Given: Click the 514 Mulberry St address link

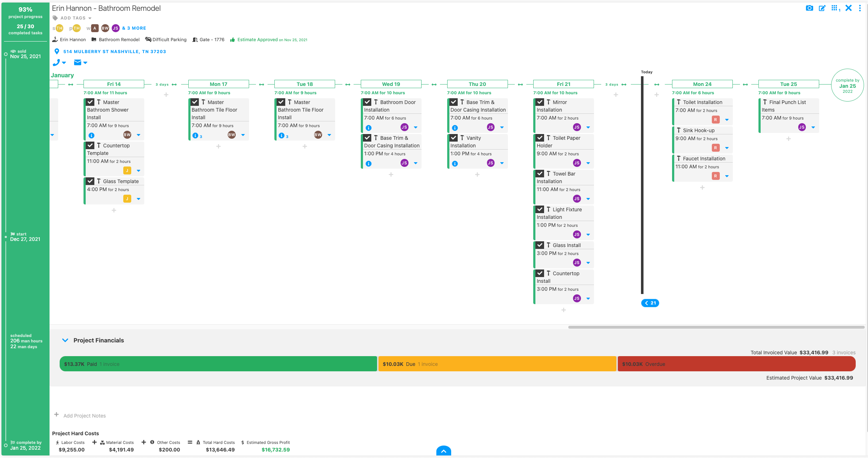Looking at the screenshot, I should coord(114,52).
